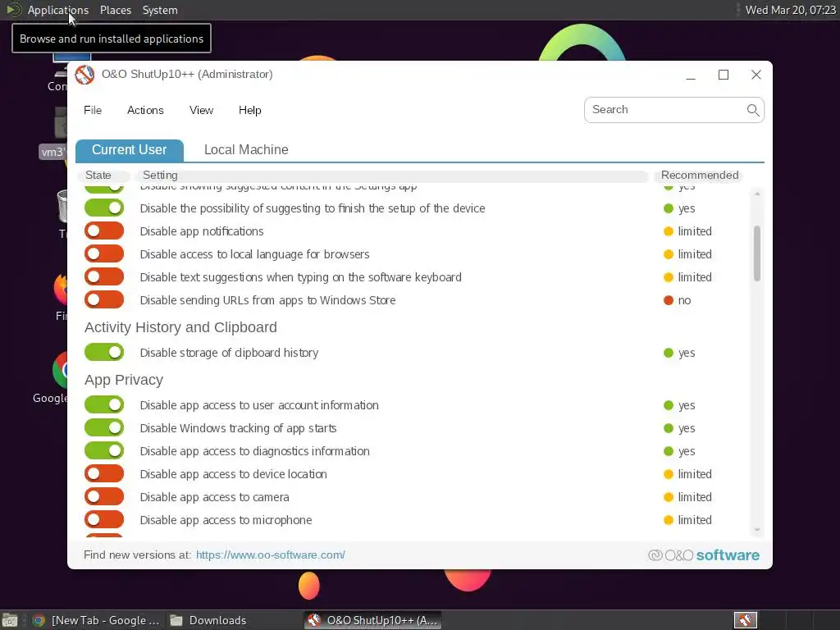Screen dimensions: 840x630
Task: Enable Disable app access to microphone
Action: [x=104, y=520]
